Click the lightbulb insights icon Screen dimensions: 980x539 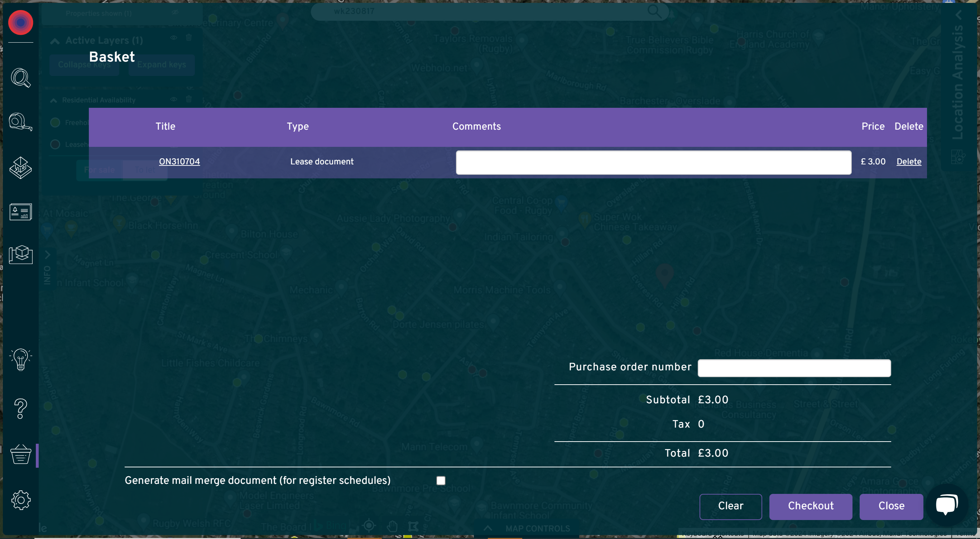20,360
